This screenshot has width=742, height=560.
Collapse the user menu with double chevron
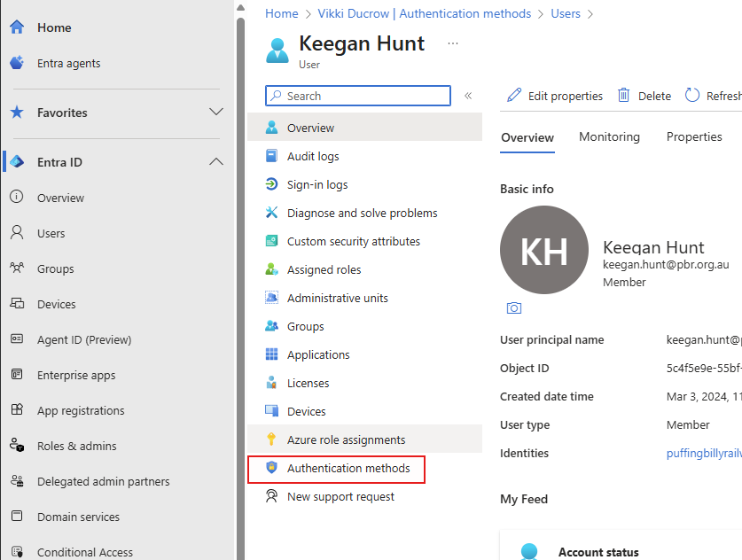pos(468,96)
